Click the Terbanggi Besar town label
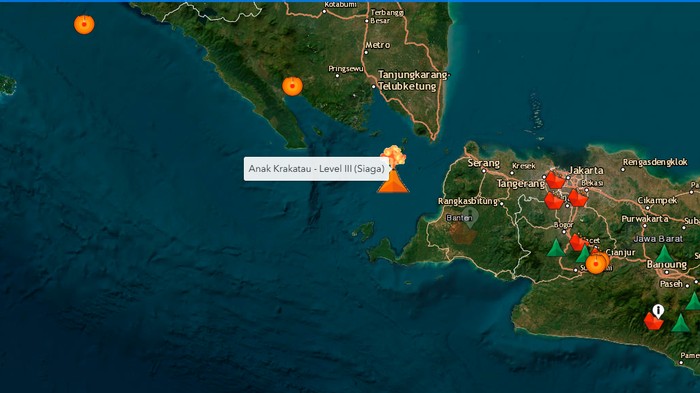Viewport: 700px width, 393px height. [x=387, y=17]
